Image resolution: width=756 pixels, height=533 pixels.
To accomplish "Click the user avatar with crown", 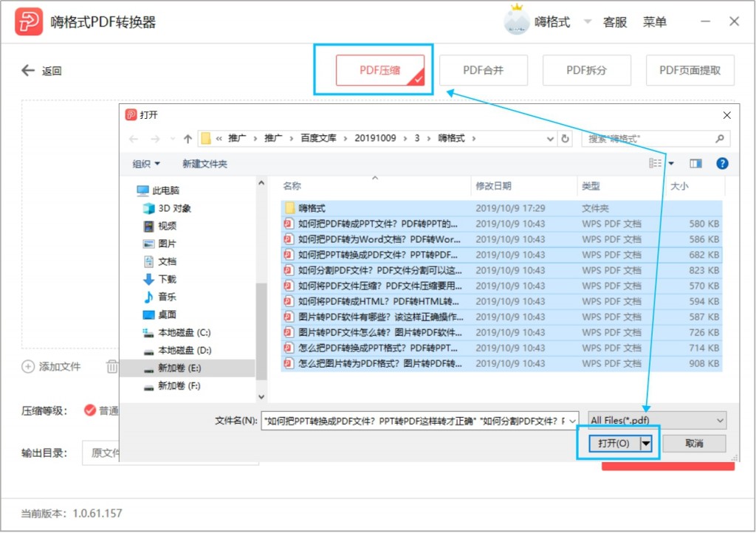I will pyautogui.click(x=516, y=21).
